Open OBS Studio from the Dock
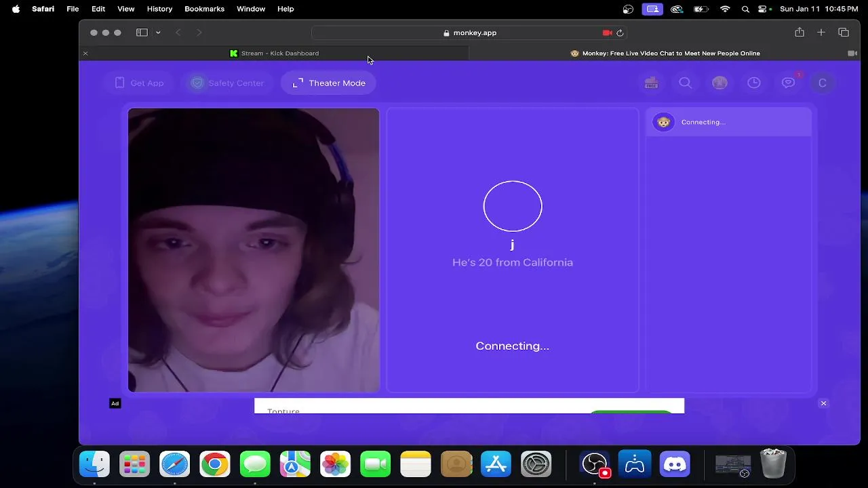The image size is (868, 488). 595,464
